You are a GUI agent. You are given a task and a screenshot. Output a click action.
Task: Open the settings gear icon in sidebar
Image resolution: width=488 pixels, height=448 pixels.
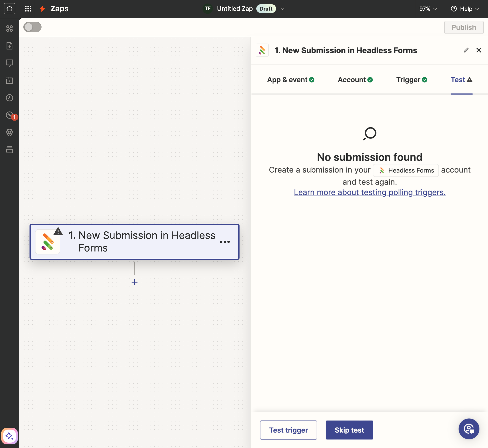9,132
